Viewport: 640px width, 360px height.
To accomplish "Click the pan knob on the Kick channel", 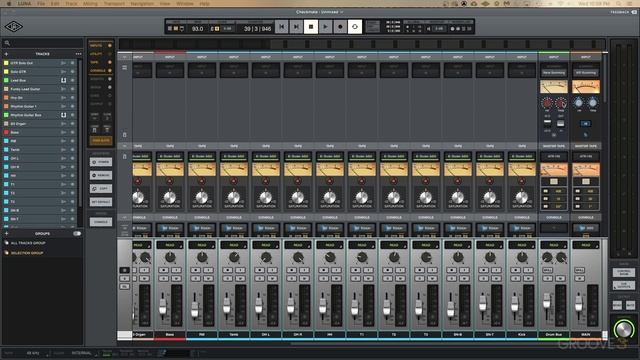I will tap(522, 257).
